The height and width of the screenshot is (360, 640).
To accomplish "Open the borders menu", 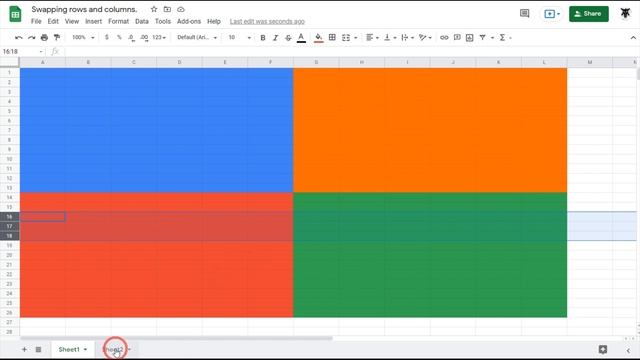I will point(332,38).
